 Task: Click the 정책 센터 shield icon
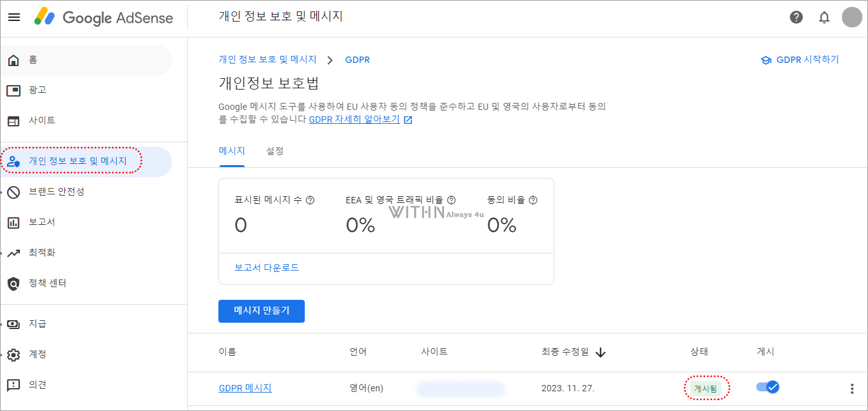click(x=13, y=283)
